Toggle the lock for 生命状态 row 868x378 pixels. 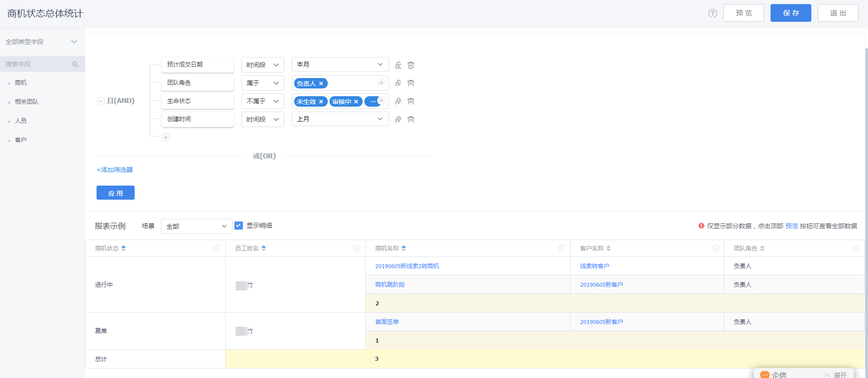[x=398, y=101]
